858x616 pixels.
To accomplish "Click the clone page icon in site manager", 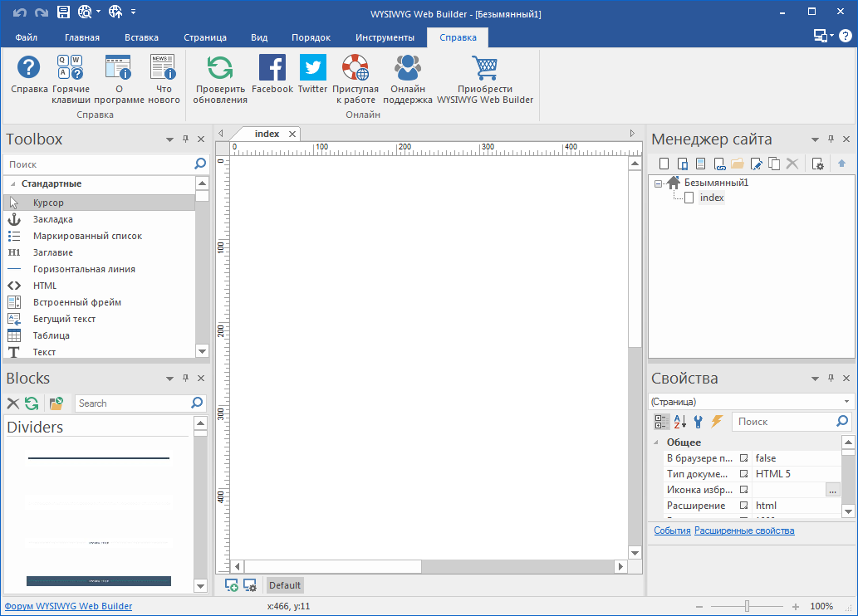I will pos(774,164).
